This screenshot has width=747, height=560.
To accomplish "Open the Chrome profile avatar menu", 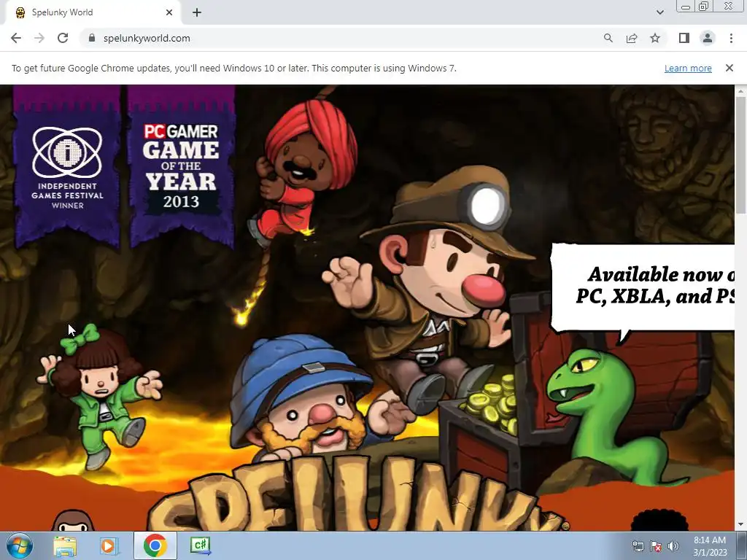I will 708,38.
